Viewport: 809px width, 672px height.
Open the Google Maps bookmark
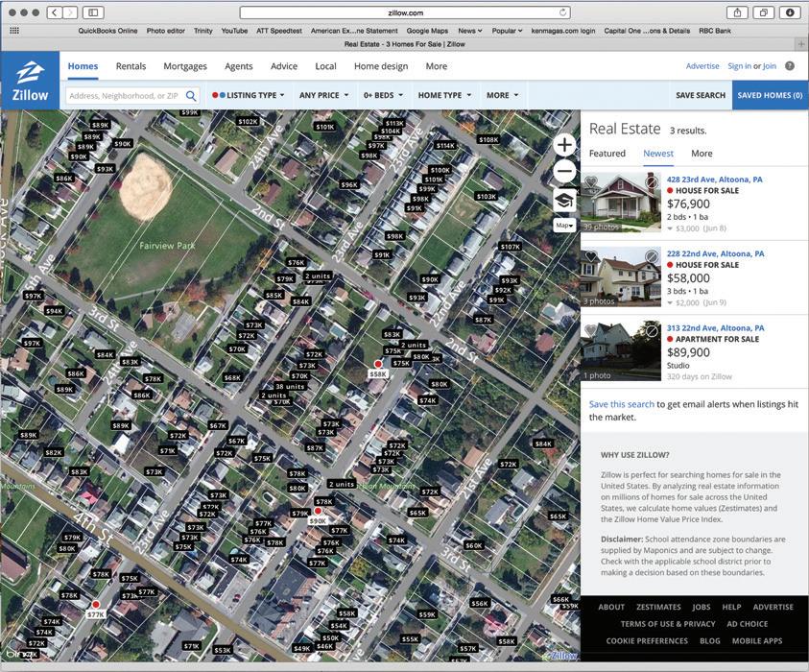point(427,31)
